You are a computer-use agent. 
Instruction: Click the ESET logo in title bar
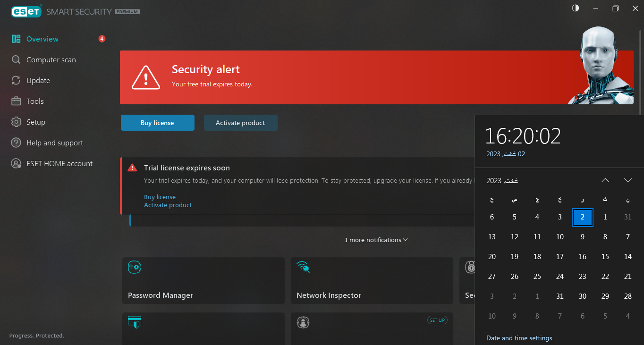click(26, 11)
